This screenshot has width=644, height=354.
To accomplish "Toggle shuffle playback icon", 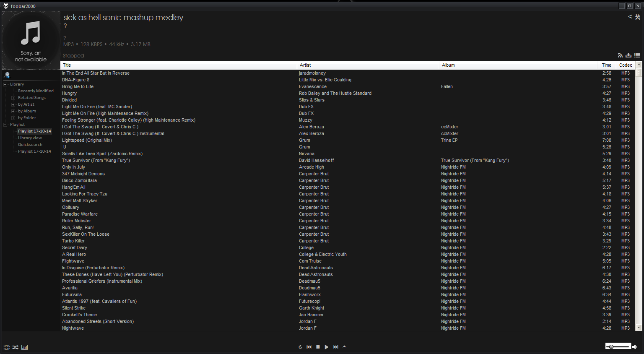I will coord(16,347).
